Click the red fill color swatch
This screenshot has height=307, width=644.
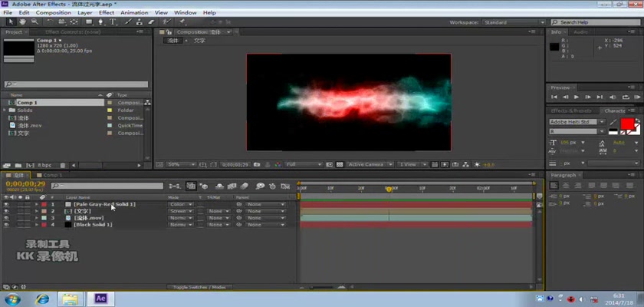[x=627, y=124]
